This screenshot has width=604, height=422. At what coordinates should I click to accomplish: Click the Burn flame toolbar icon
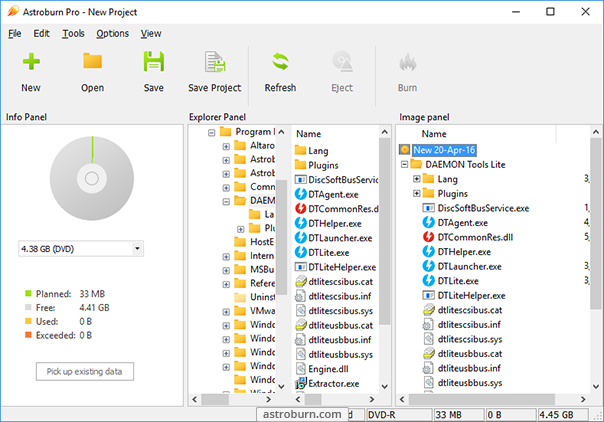pos(408,62)
